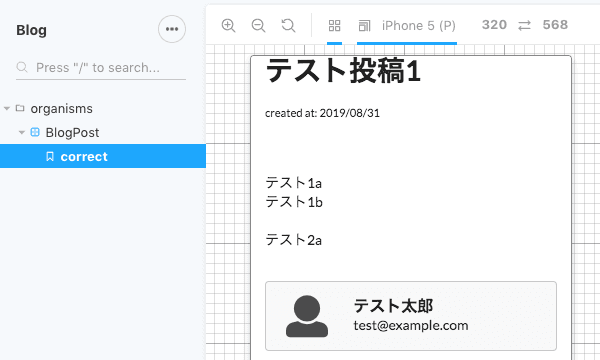Click the organisms folder icon
The height and width of the screenshot is (360, 600).
[20, 108]
